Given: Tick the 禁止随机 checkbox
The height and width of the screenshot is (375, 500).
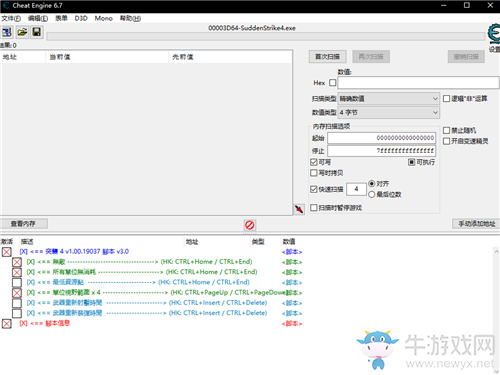Looking at the screenshot, I should point(446,130).
